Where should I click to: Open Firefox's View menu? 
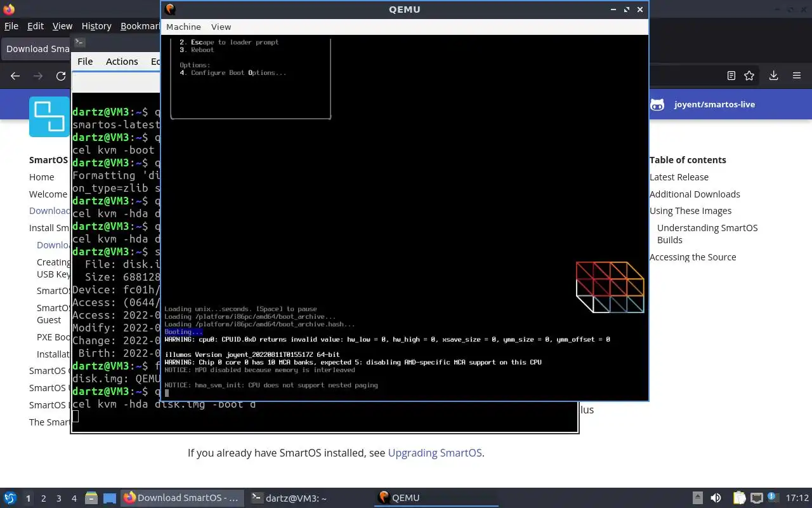click(x=62, y=26)
